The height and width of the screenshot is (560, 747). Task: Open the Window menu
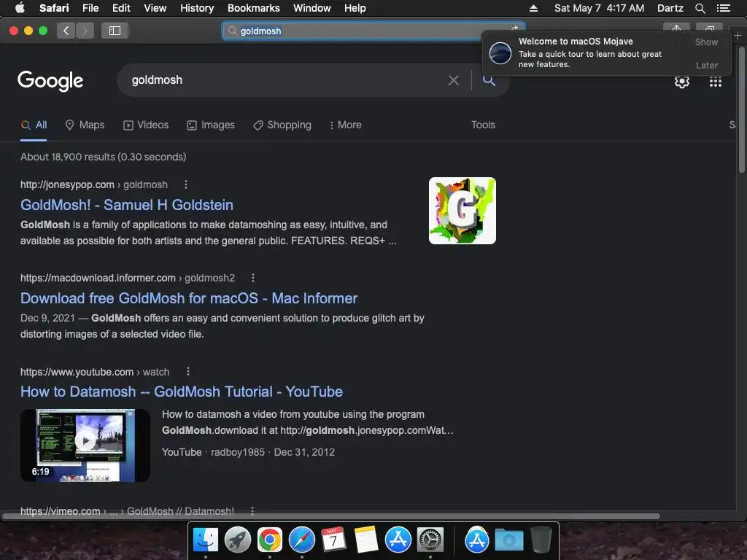tap(312, 8)
